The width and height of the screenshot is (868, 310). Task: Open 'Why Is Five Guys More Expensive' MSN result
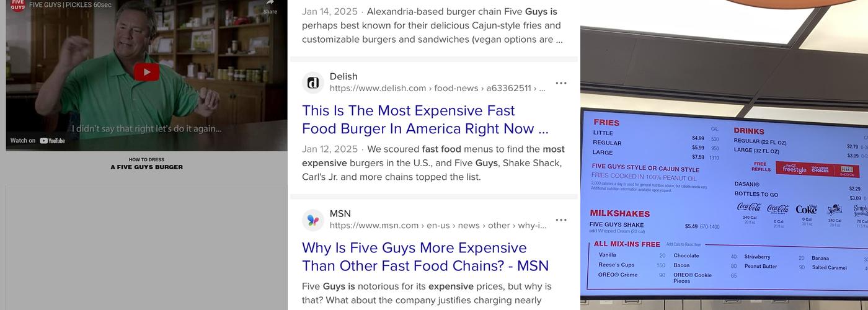[425, 257]
